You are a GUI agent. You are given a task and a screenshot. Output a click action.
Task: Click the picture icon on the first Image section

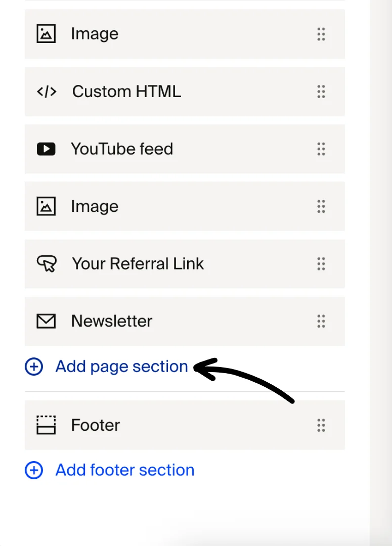click(47, 33)
